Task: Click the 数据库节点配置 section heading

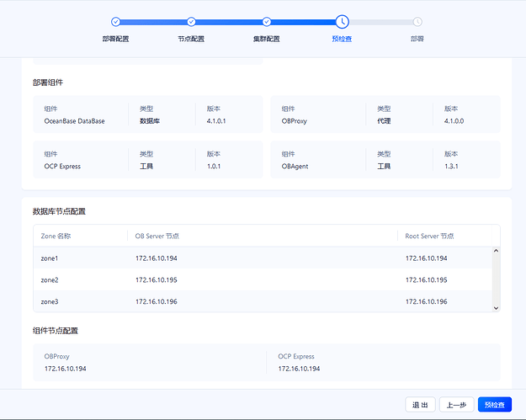Action: [59, 211]
